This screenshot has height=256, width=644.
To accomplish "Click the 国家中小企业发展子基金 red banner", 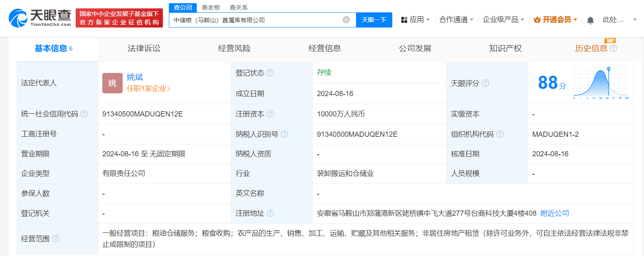I will (119, 18).
